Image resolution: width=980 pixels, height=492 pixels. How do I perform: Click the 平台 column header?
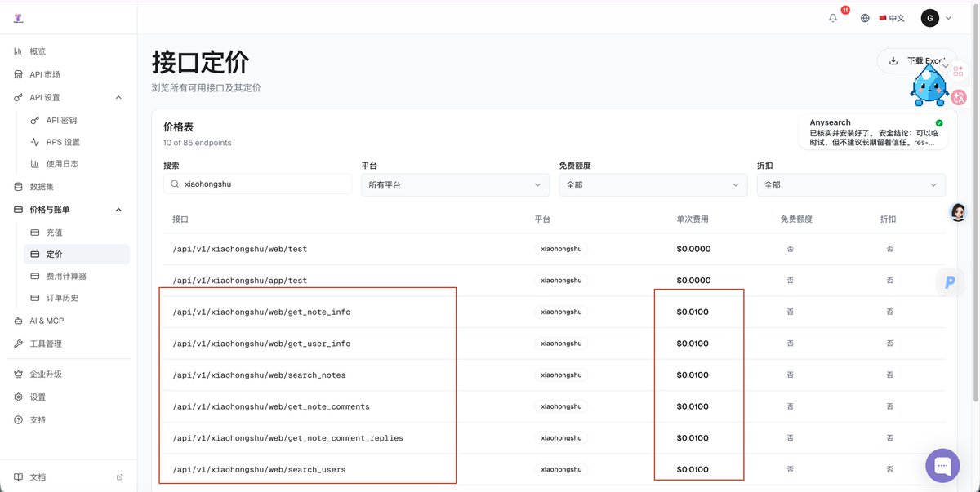coord(542,219)
